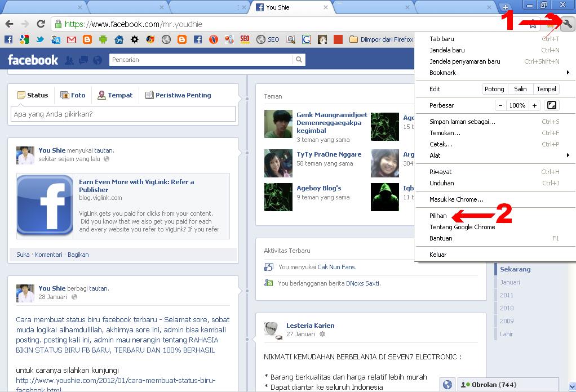Open Unduhan from the menu
The height and width of the screenshot is (392, 576).
pos(495,183)
